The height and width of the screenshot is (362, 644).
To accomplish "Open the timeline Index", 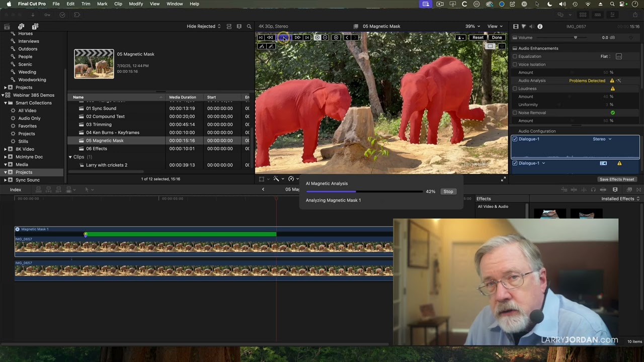I will tap(16, 190).
